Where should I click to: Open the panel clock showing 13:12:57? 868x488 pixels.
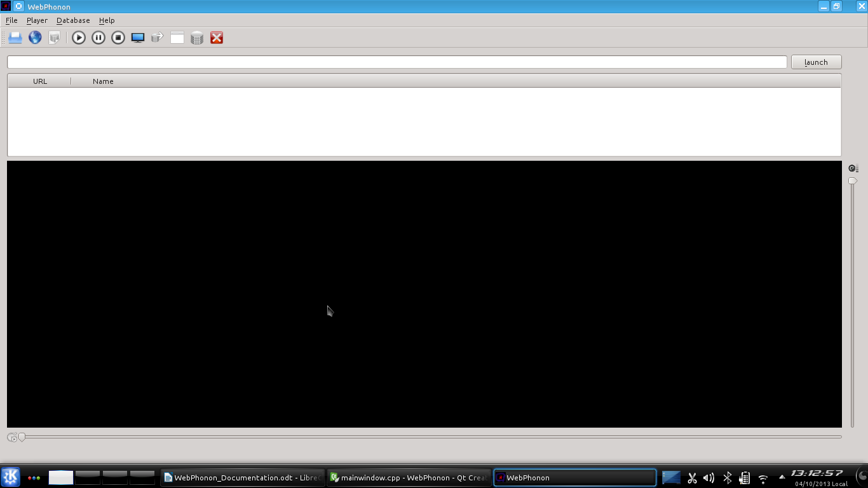click(x=818, y=473)
